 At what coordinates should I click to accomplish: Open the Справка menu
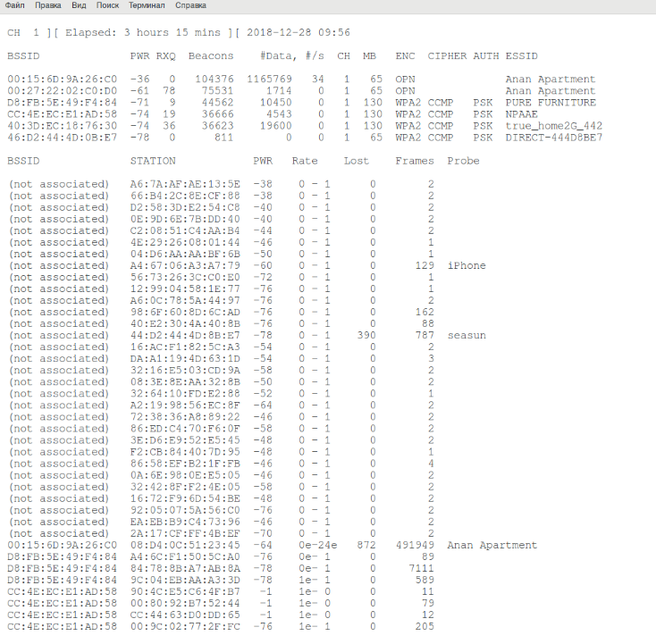(190, 5)
